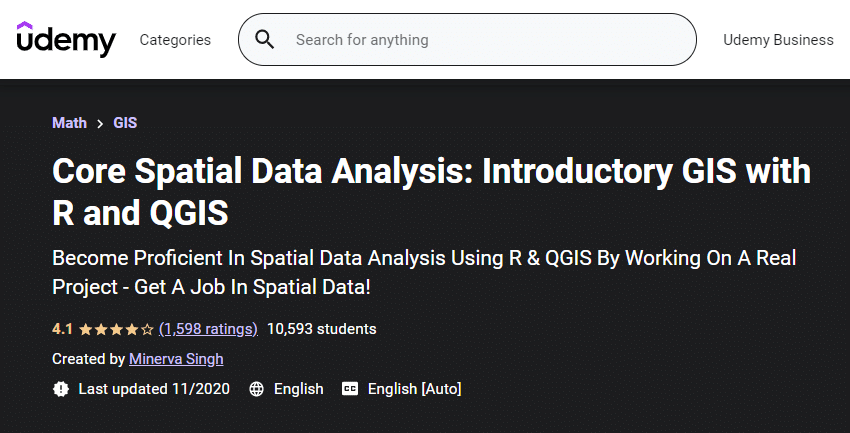Screen dimensions: 850x433
Task: Click the English language label
Action: tap(299, 389)
